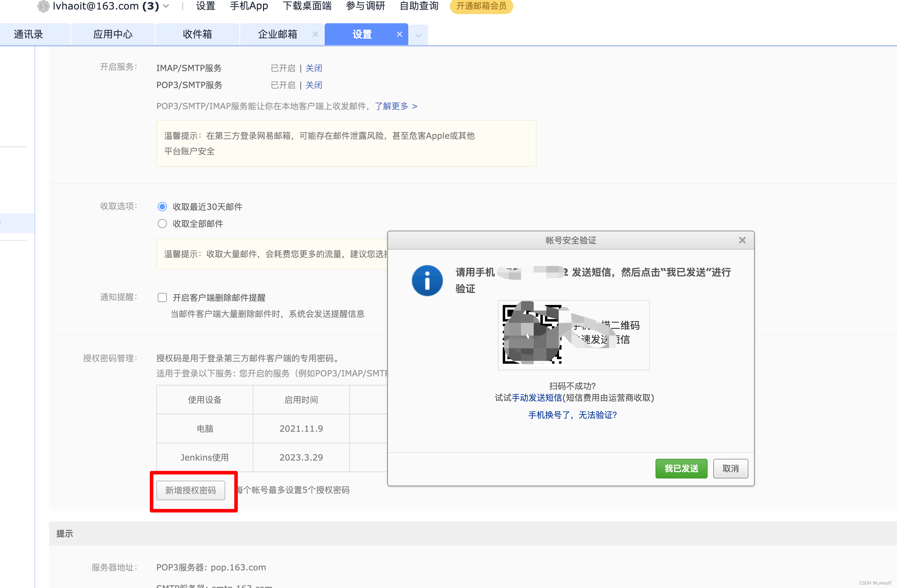
Task: Click 关闭 link for IMAP/SMTP service
Action: pyautogui.click(x=314, y=68)
